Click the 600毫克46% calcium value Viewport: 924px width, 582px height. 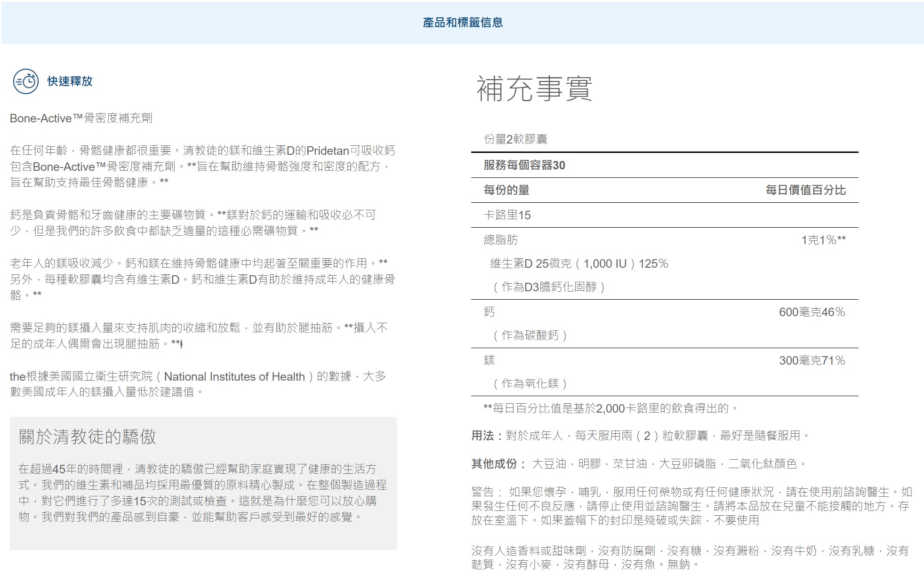pos(812,312)
